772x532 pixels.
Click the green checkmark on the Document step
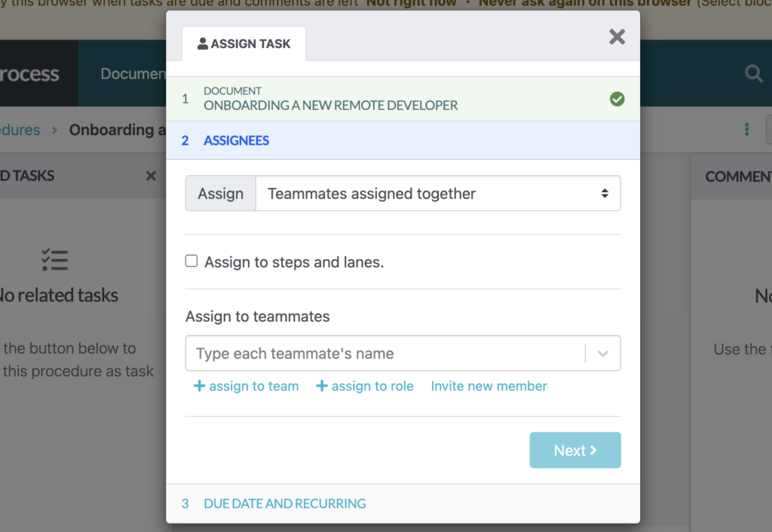pos(617,99)
